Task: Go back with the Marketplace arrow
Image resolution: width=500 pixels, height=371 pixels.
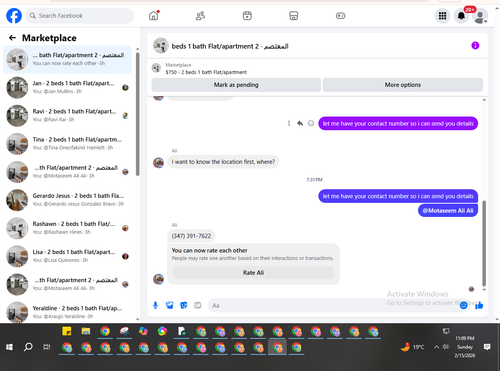Action: (12, 38)
